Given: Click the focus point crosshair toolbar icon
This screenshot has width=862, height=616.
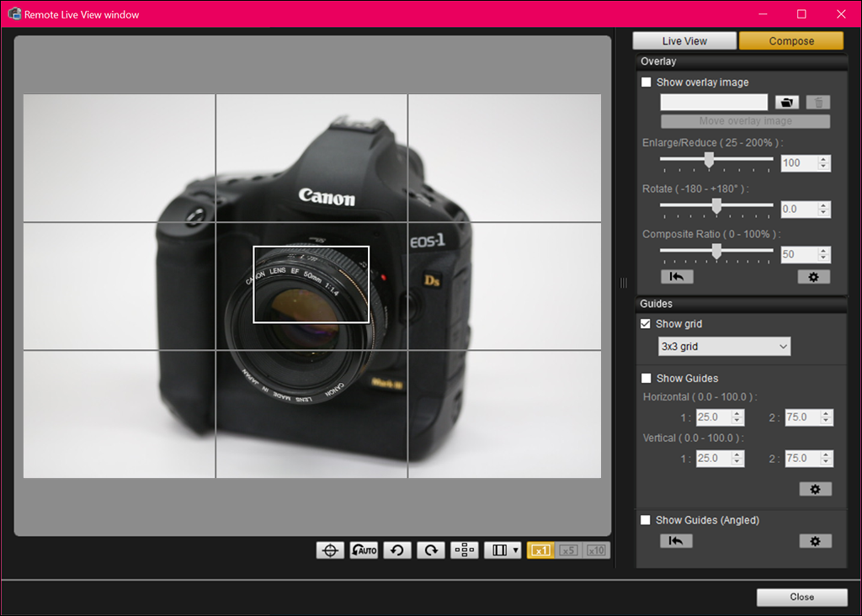Looking at the screenshot, I should click(330, 550).
